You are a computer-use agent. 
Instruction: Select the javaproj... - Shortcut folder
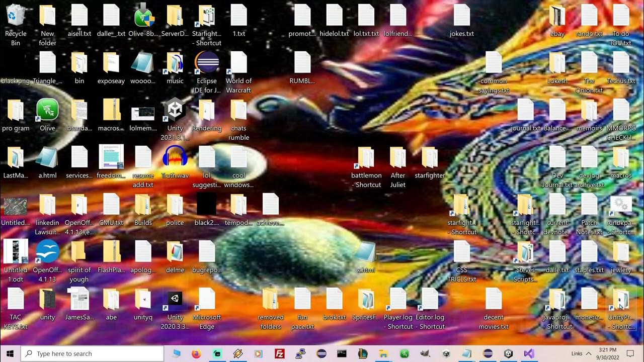tap(557, 299)
